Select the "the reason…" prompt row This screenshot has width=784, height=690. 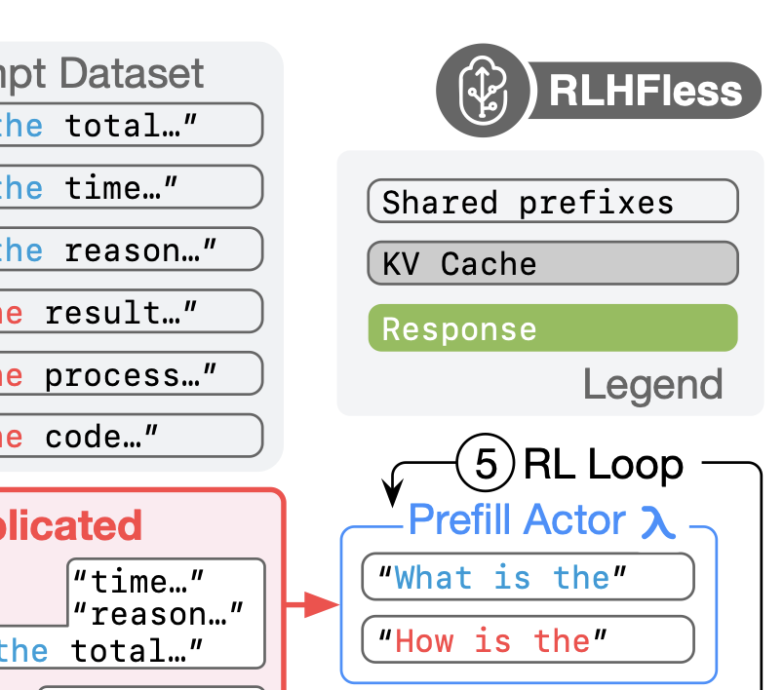(130, 249)
